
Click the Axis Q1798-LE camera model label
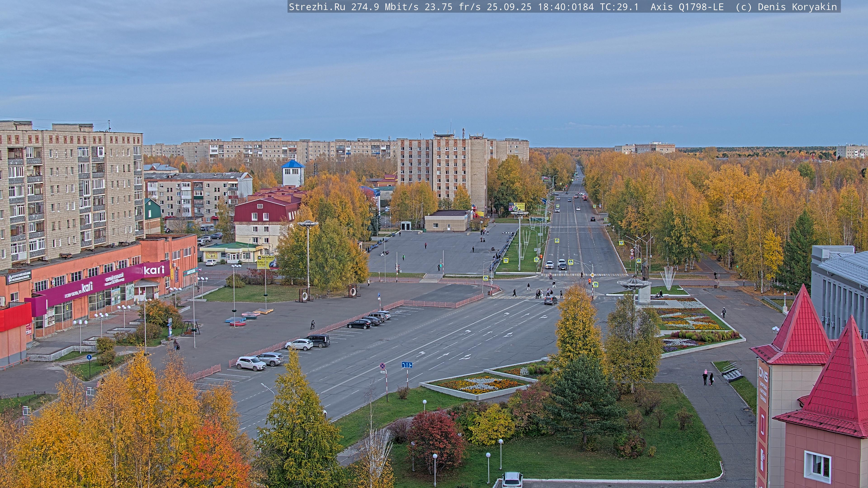tap(687, 7)
